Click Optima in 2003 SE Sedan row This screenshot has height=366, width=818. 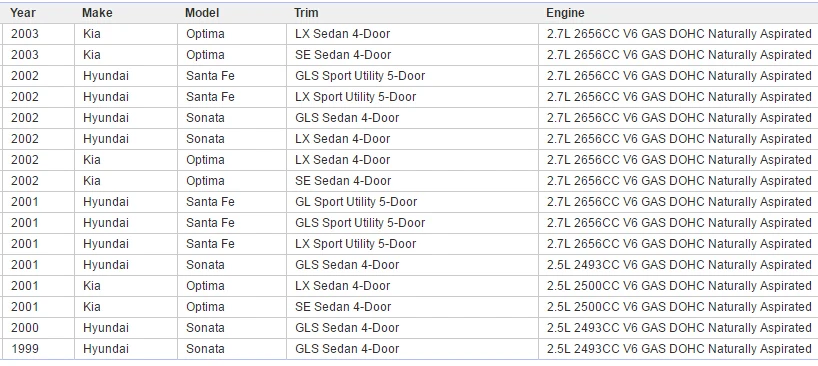pyautogui.click(x=205, y=55)
